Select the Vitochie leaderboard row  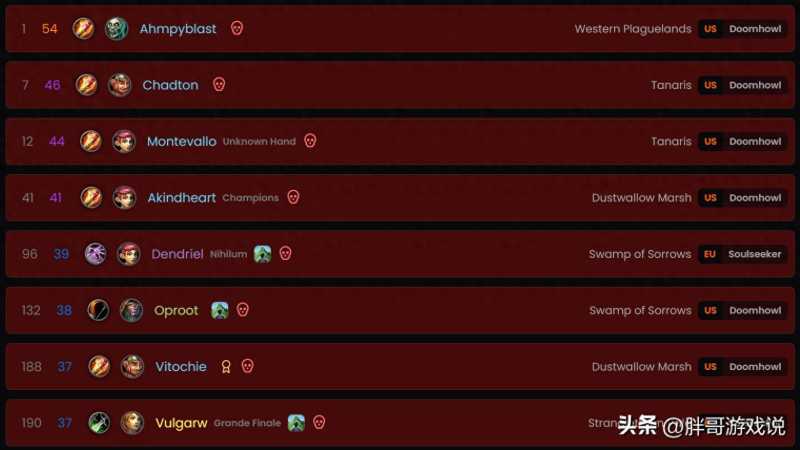[x=400, y=366]
